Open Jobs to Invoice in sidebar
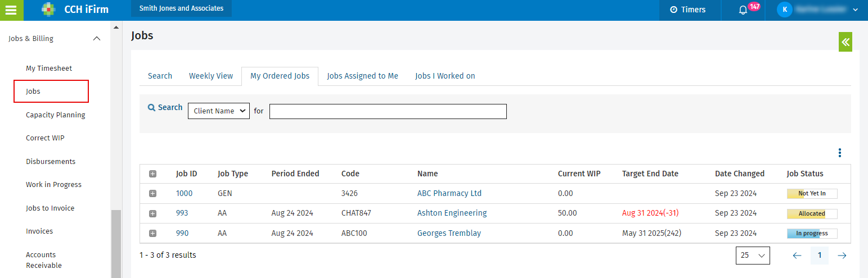The height and width of the screenshot is (278, 868). click(50, 208)
